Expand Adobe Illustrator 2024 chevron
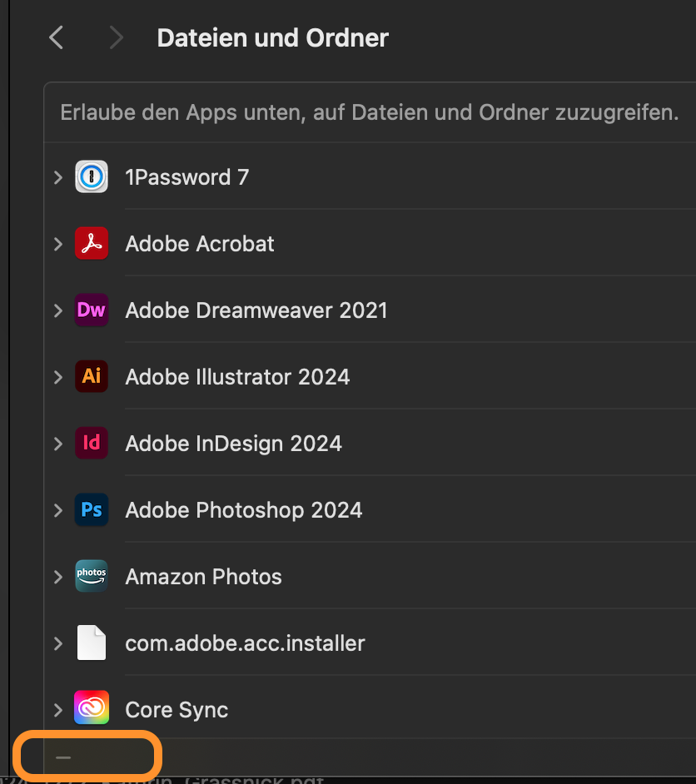The image size is (696, 784). tap(58, 376)
